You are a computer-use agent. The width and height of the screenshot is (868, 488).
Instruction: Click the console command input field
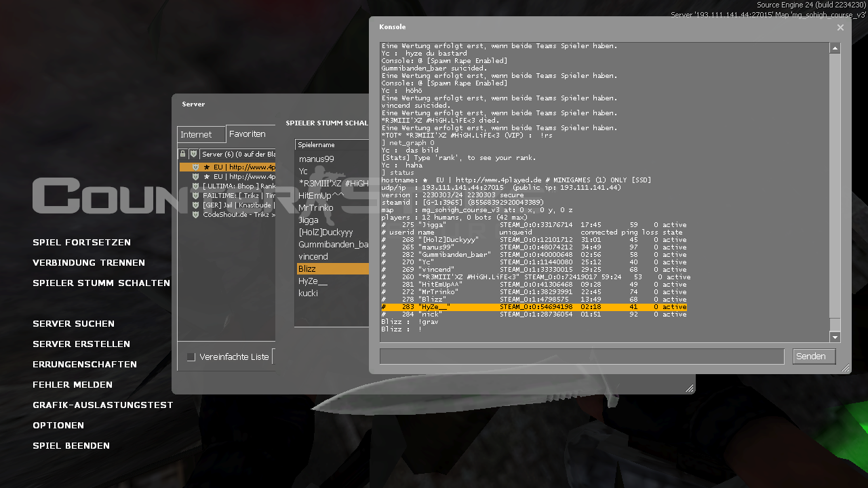pos(582,357)
